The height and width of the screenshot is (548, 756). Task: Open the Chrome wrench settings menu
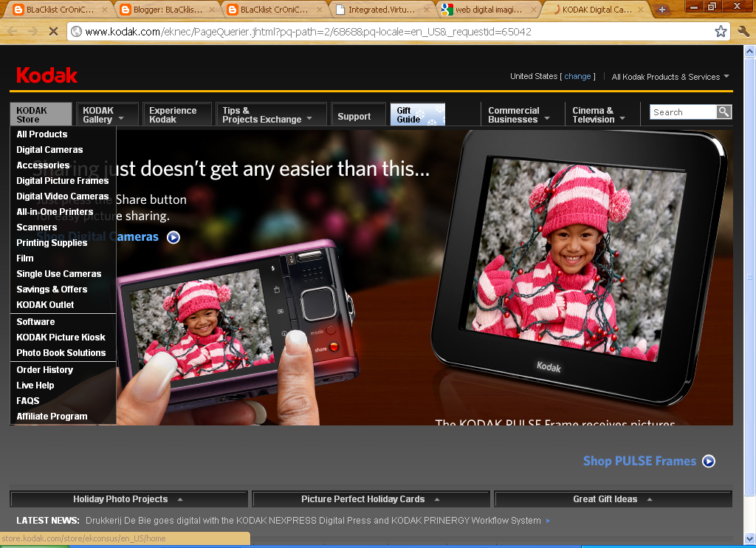click(743, 32)
